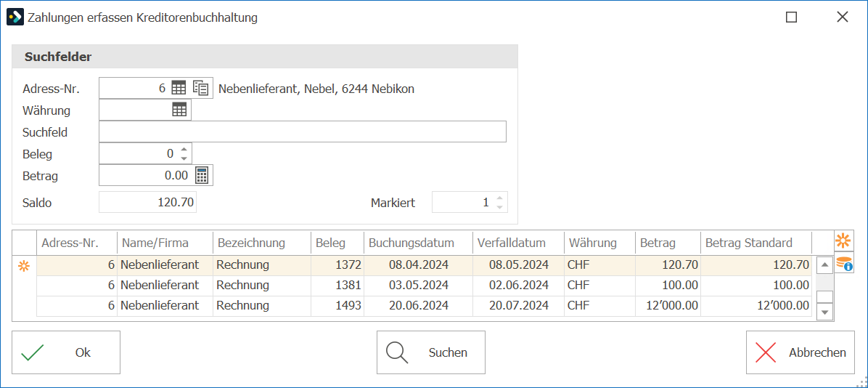Open the Währung lookup table icon
The width and height of the screenshot is (868, 388).
179,110
